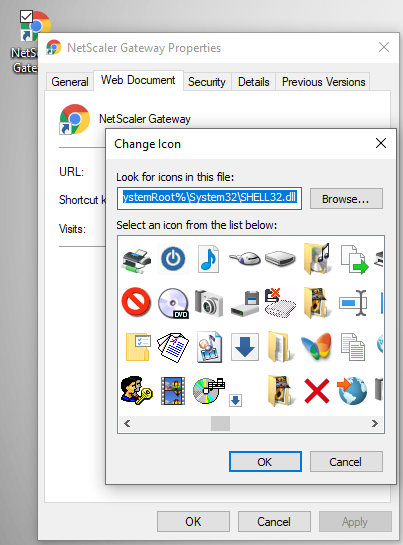403x545 pixels.
Task: Select the red X icon
Action: pyautogui.click(x=316, y=391)
